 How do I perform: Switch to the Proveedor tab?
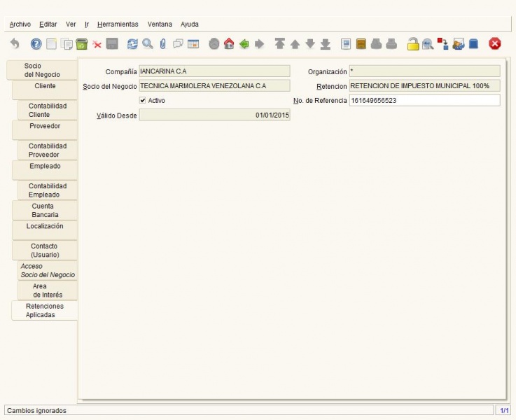point(45,129)
